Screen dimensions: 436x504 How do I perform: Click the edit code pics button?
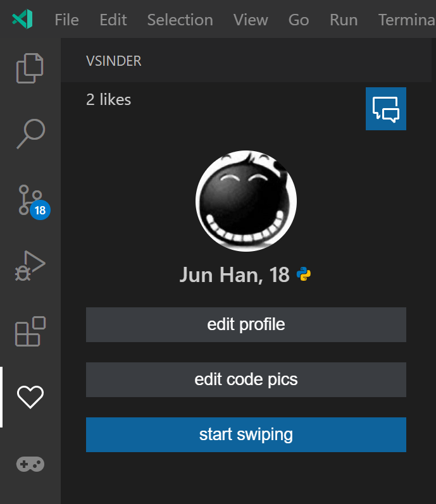[246, 379]
